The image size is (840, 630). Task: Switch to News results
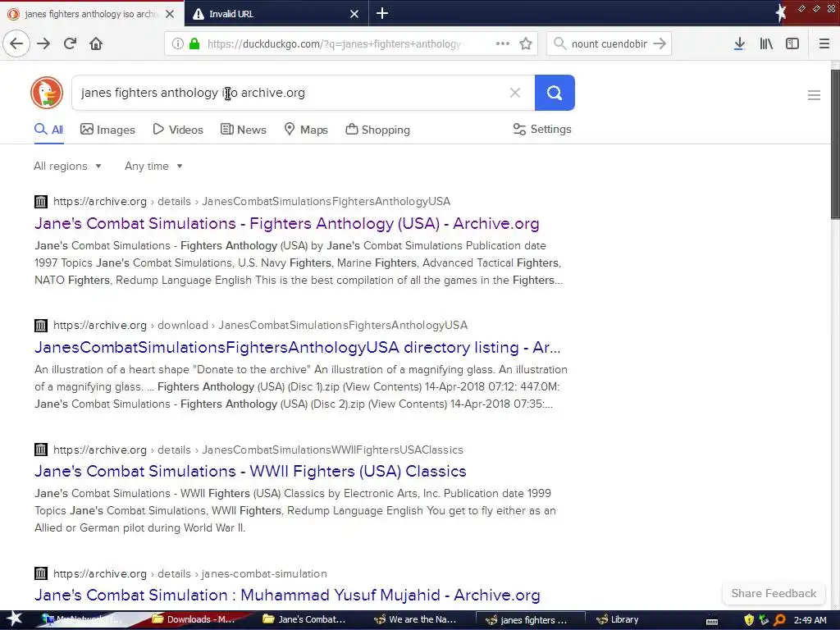pos(244,130)
